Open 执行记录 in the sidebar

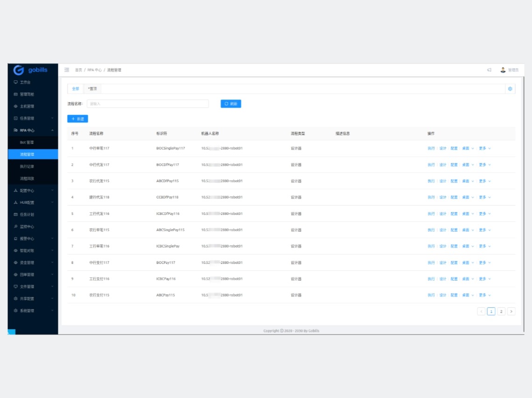click(27, 166)
